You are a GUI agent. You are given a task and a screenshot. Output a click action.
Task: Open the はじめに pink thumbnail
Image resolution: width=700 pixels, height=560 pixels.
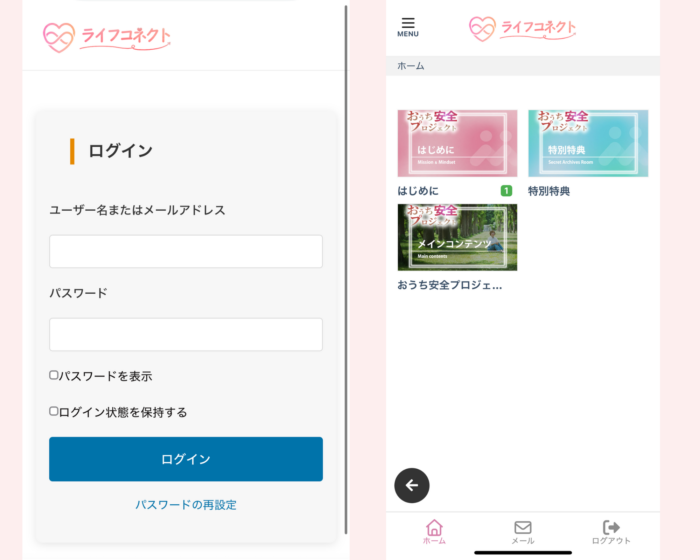coord(457,143)
